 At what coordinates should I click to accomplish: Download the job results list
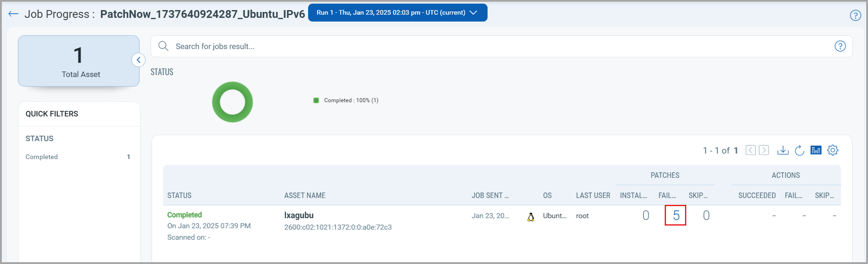pyautogui.click(x=783, y=150)
